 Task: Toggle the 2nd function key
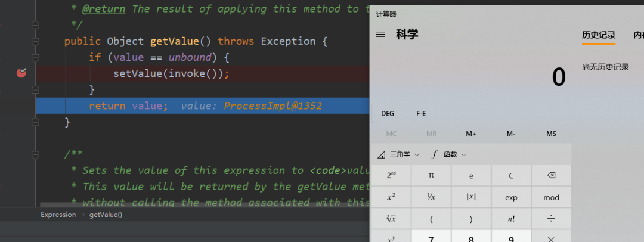(391, 175)
